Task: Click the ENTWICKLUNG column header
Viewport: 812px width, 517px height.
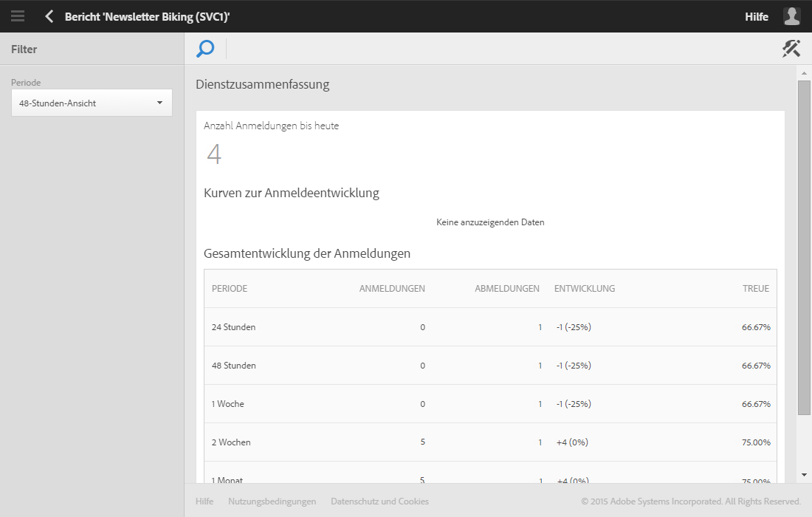Action: pyautogui.click(x=585, y=289)
